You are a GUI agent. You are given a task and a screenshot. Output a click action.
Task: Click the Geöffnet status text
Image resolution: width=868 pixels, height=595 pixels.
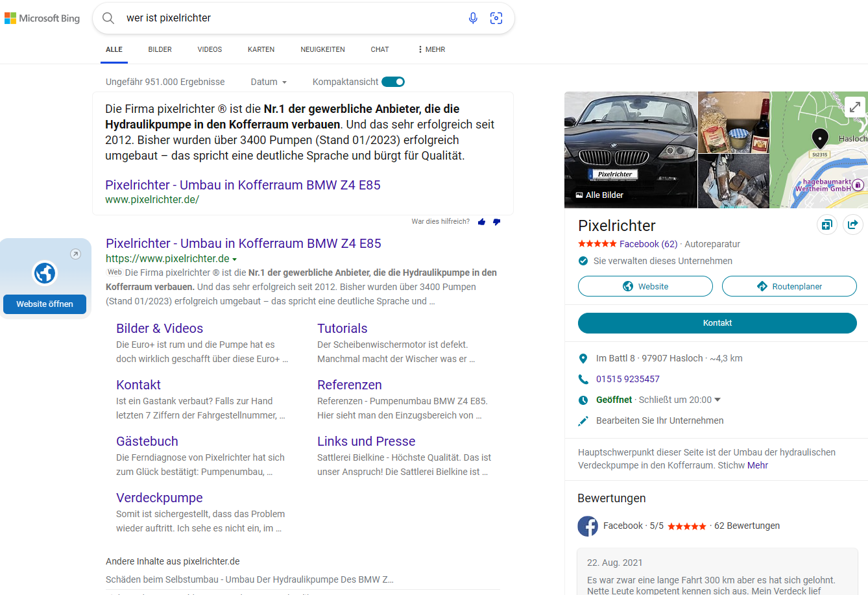(614, 400)
